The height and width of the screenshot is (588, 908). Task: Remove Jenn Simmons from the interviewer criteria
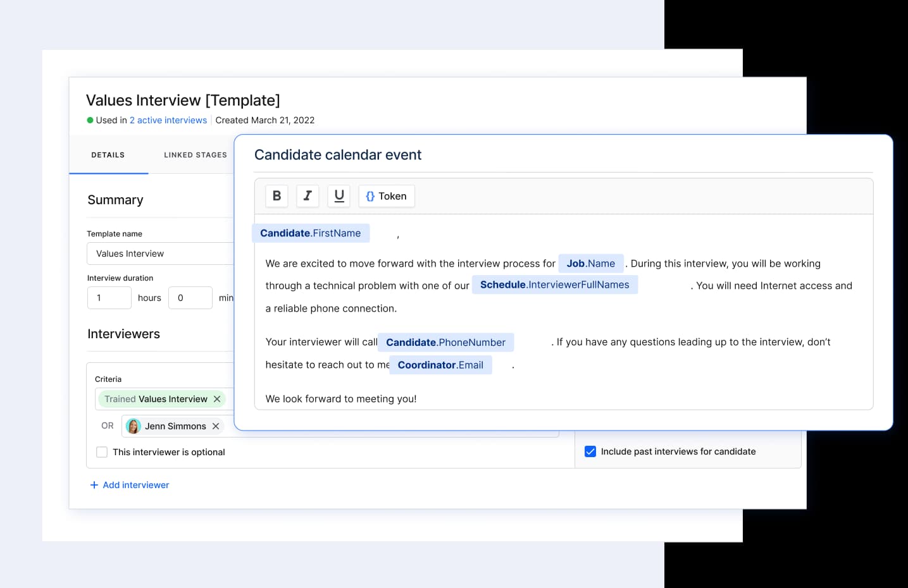coord(215,426)
